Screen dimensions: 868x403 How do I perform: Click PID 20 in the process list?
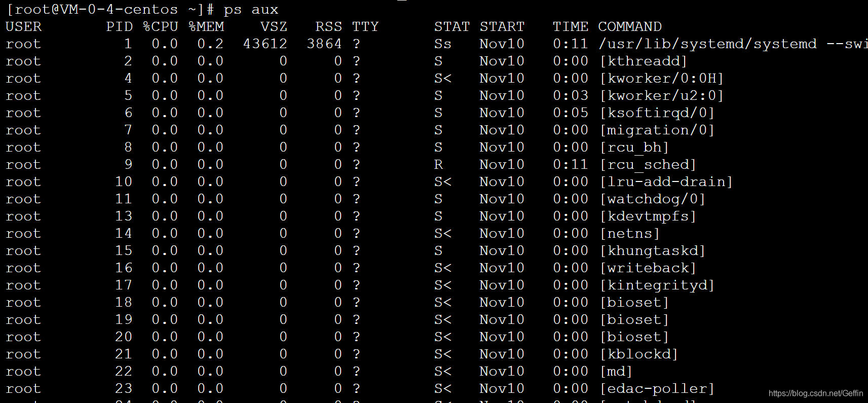(x=124, y=337)
